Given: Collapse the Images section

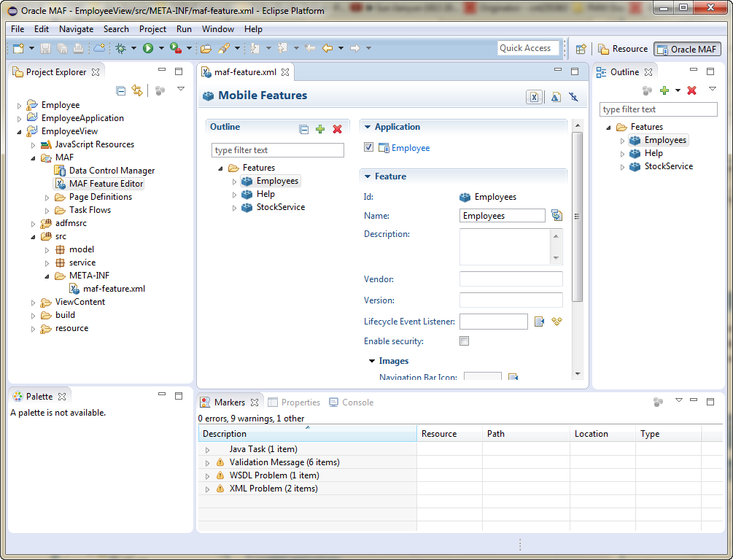Looking at the screenshot, I should [372, 361].
